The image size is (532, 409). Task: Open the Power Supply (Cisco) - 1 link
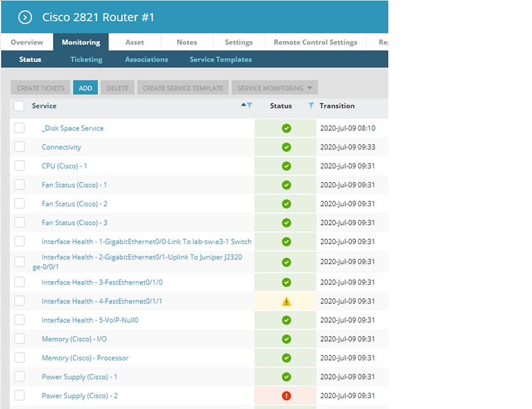tap(79, 377)
